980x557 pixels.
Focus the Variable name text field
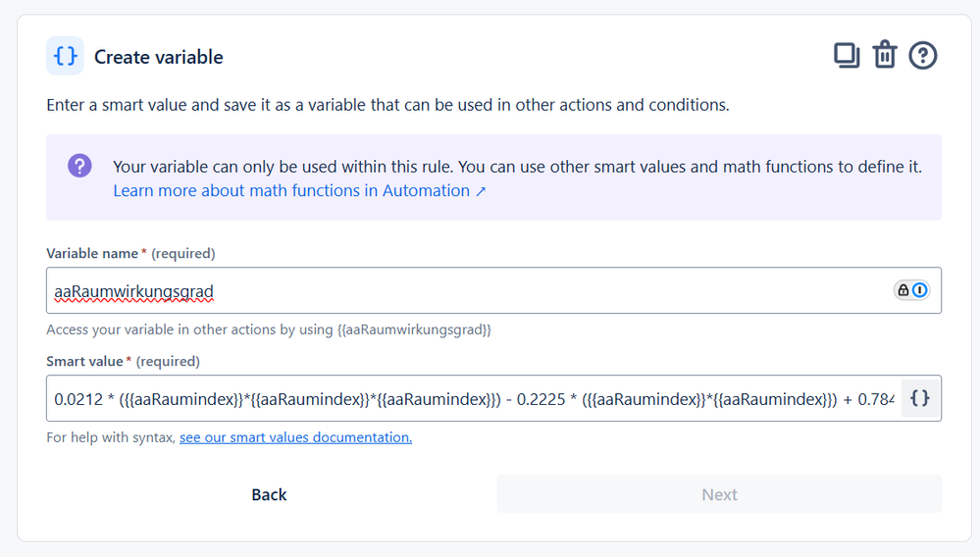[461, 290]
